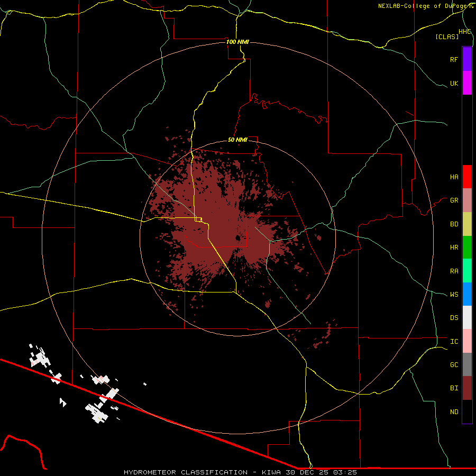Click the RA legend label
This screenshot has height=476, width=476.
(x=454, y=271)
